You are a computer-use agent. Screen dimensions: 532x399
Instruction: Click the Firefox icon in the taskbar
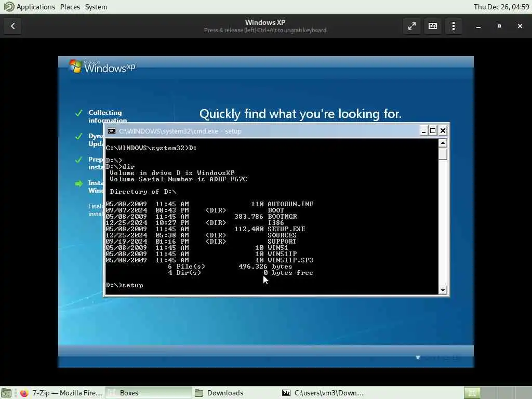[24, 393]
